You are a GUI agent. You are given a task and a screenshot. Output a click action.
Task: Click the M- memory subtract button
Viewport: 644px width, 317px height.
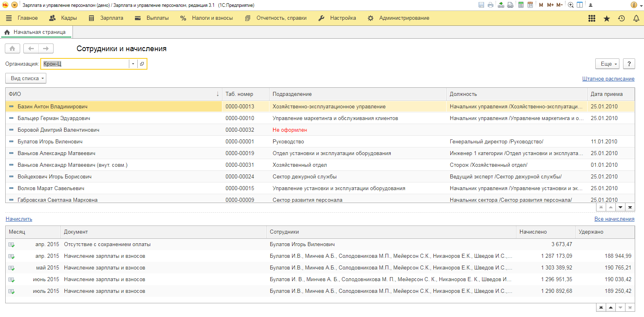click(559, 5)
